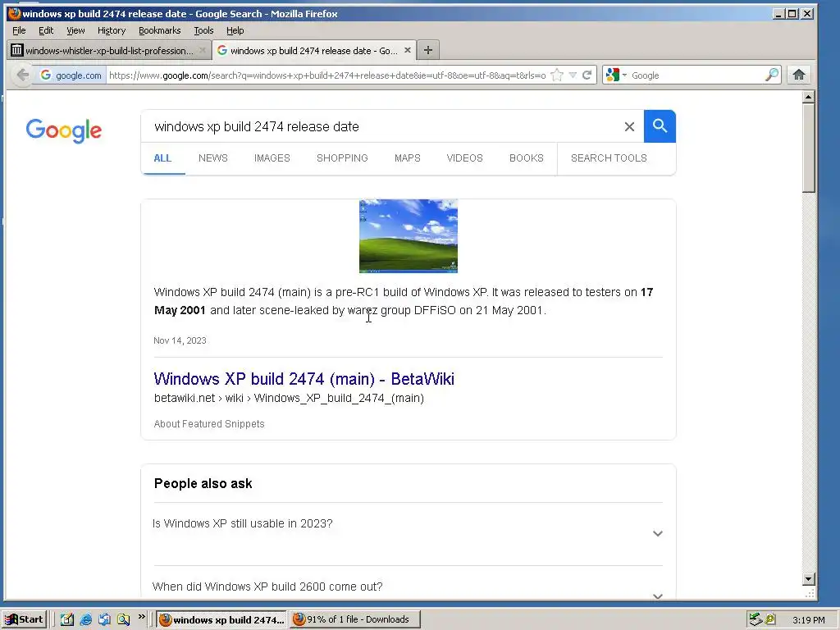
Task: Click the URL address field
Action: [x=327, y=75]
